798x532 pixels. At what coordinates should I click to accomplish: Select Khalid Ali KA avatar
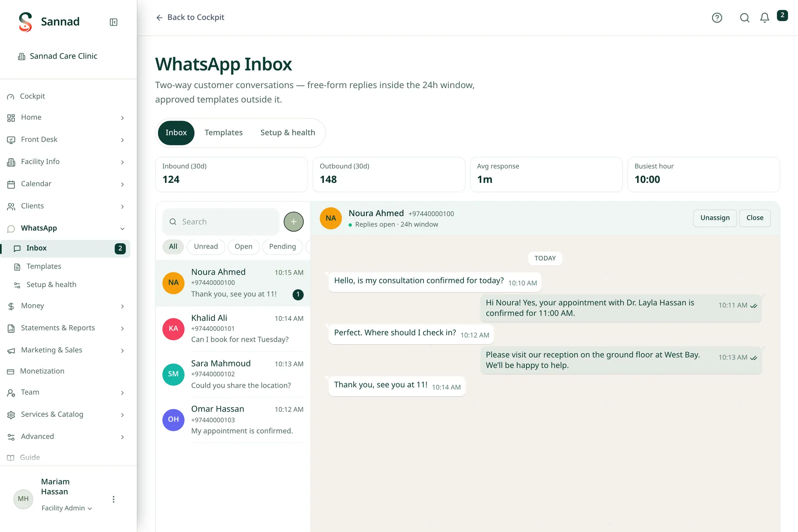click(x=173, y=329)
